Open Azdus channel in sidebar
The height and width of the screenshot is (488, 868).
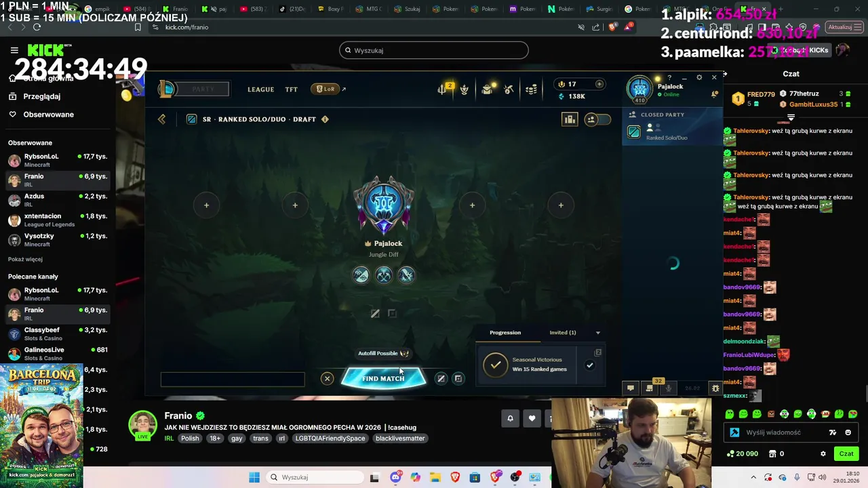coord(58,200)
